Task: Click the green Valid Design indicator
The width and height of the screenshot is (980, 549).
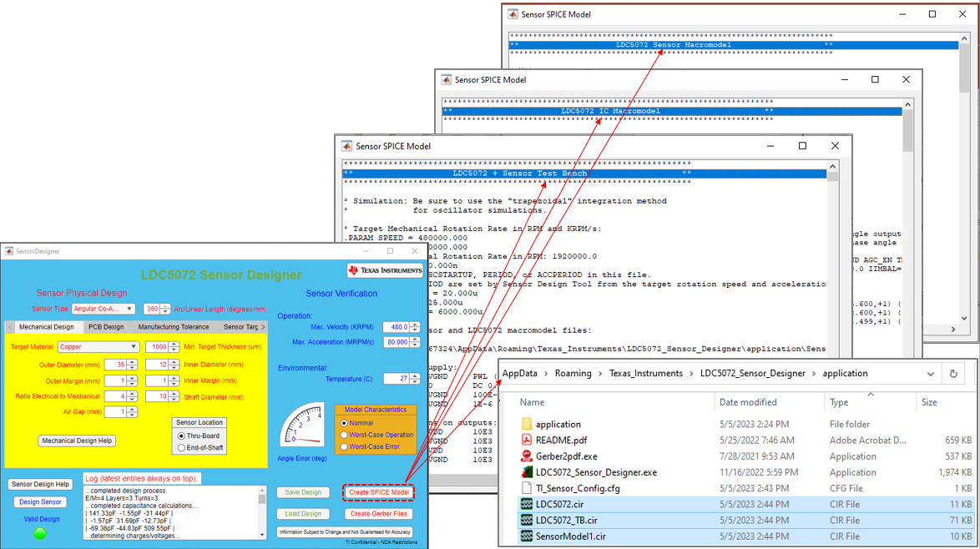Action: pos(38,534)
